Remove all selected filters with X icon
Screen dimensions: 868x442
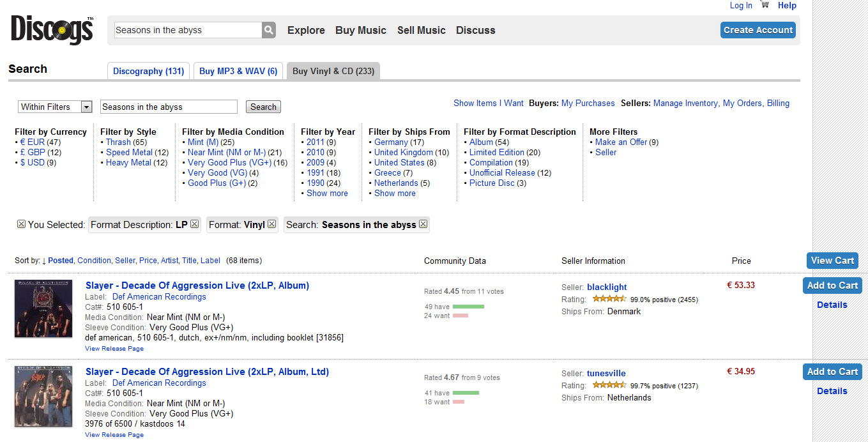pyautogui.click(x=21, y=224)
